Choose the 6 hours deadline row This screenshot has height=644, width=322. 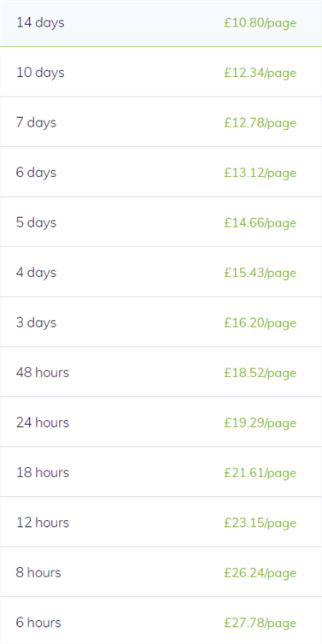point(161,621)
